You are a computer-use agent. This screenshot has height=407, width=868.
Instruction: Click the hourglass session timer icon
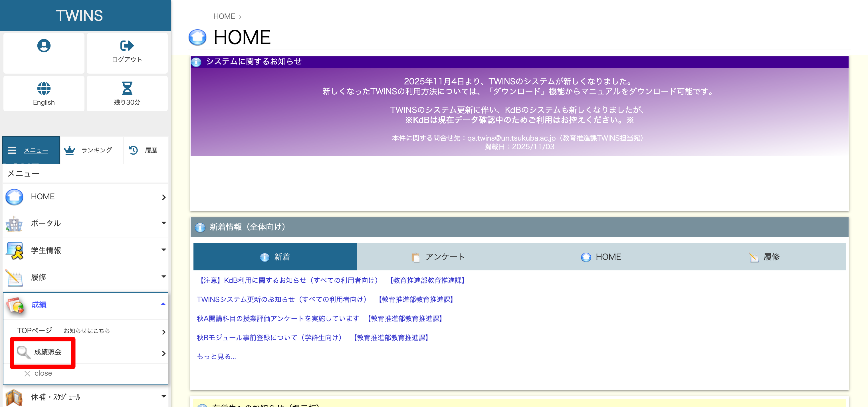coord(127,88)
